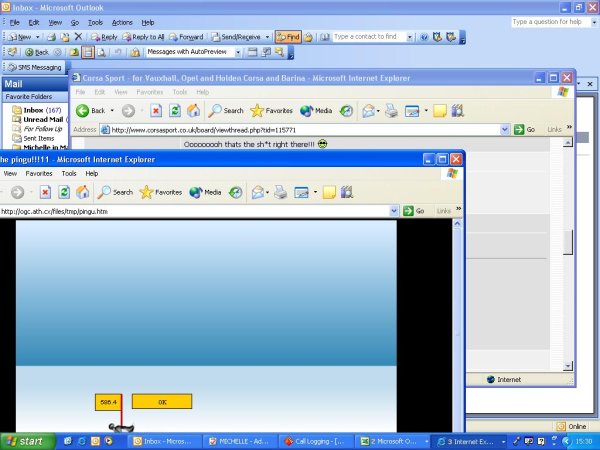Click Reply in Outlook toolbar

104,37
